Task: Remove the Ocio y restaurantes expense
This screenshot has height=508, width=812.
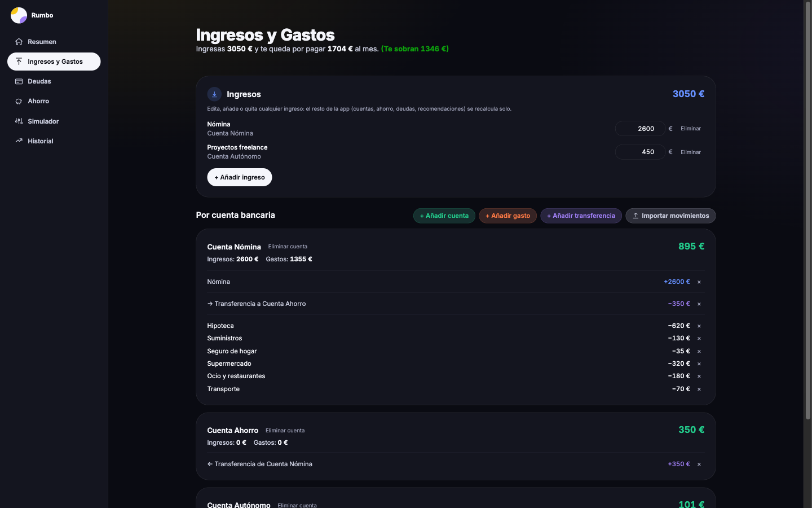Action: [x=699, y=376]
